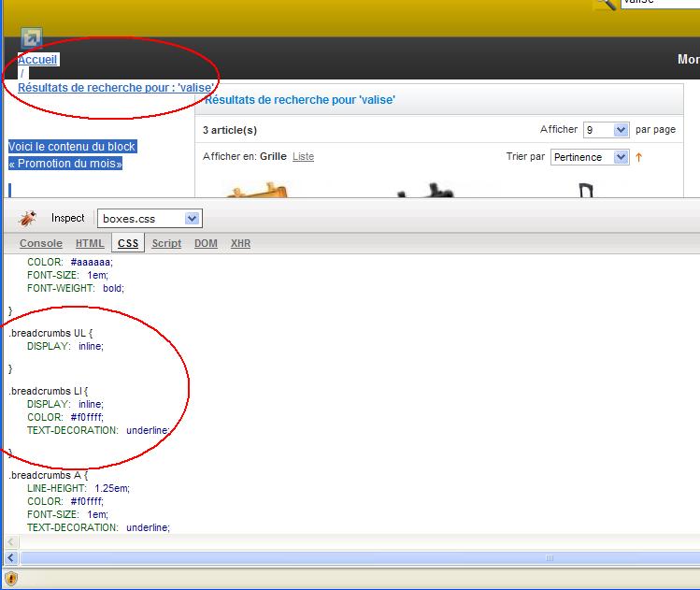Click the search input containing valise

660,4
